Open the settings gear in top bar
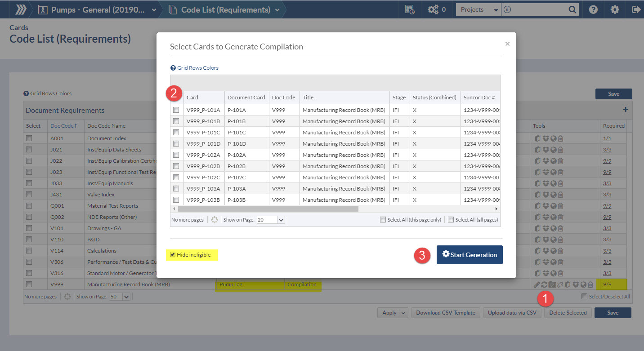This screenshot has height=351, width=644. tap(615, 9)
